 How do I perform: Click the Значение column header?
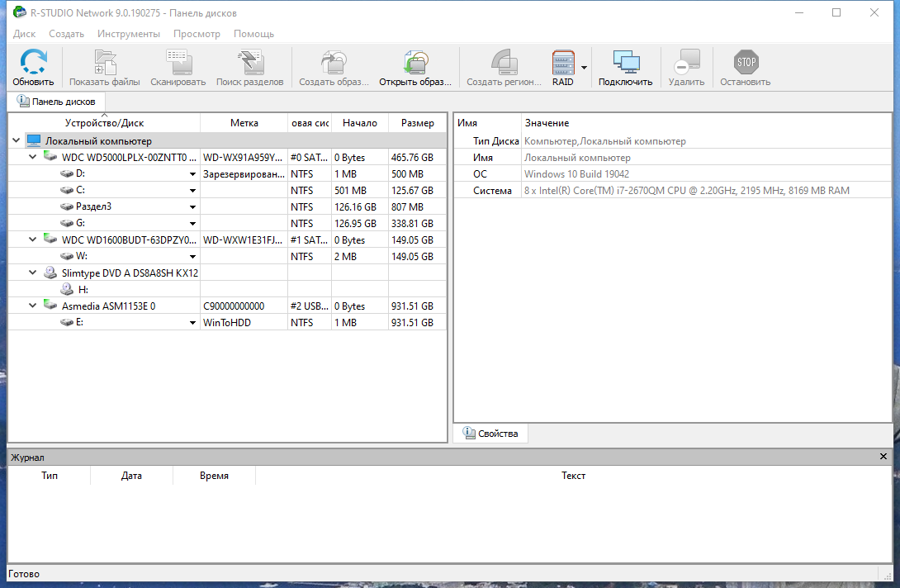[707, 123]
